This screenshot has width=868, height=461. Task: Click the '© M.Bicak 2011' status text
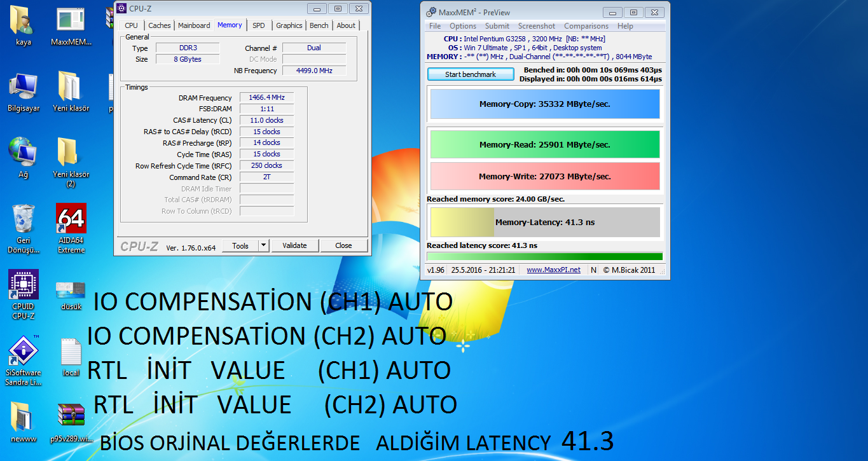[629, 270]
